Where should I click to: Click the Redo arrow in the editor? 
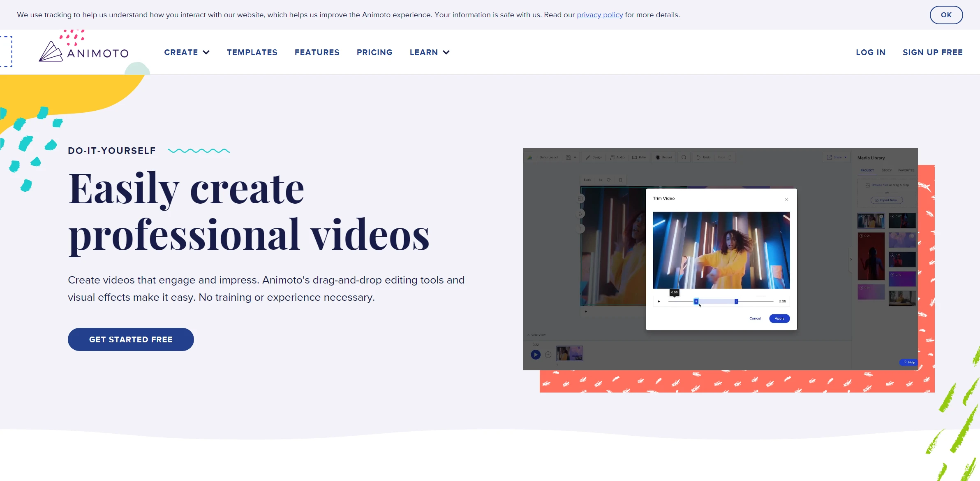tap(725, 157)
